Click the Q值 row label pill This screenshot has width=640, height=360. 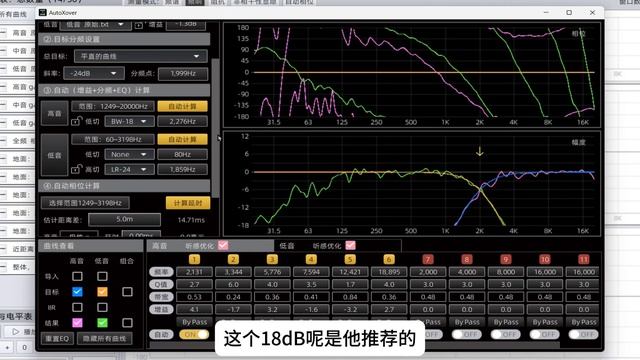coord(161,284)
